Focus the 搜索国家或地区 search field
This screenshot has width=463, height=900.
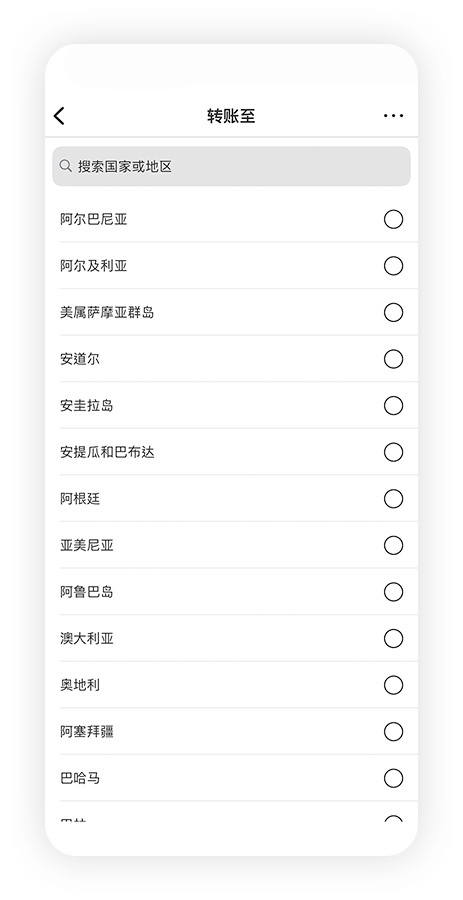(231, 166)
